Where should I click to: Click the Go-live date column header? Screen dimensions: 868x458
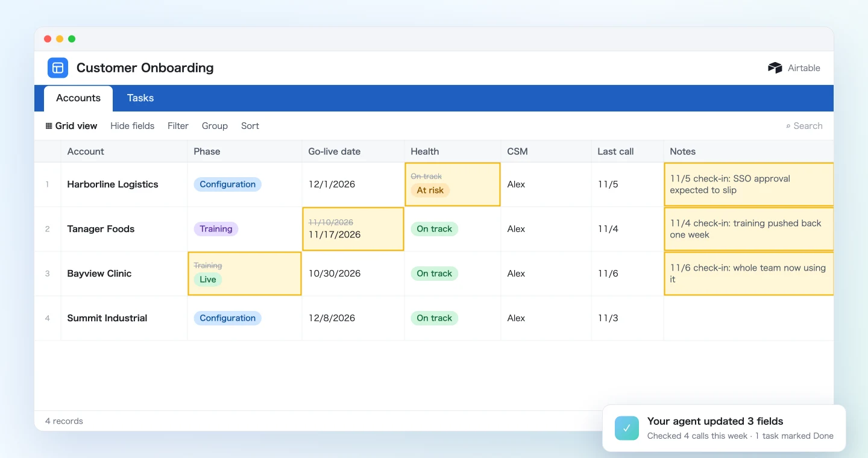coord(353,152)
